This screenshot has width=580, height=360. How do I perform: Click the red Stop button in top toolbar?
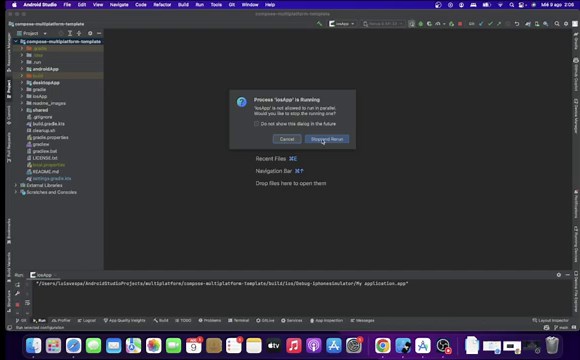point(460,24)
